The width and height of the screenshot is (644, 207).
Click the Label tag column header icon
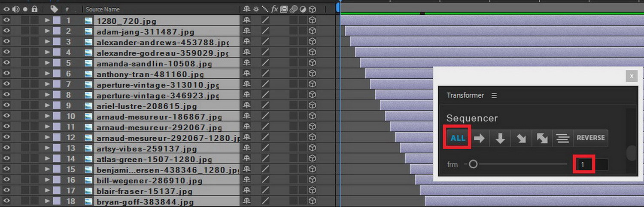coord(54,9)
